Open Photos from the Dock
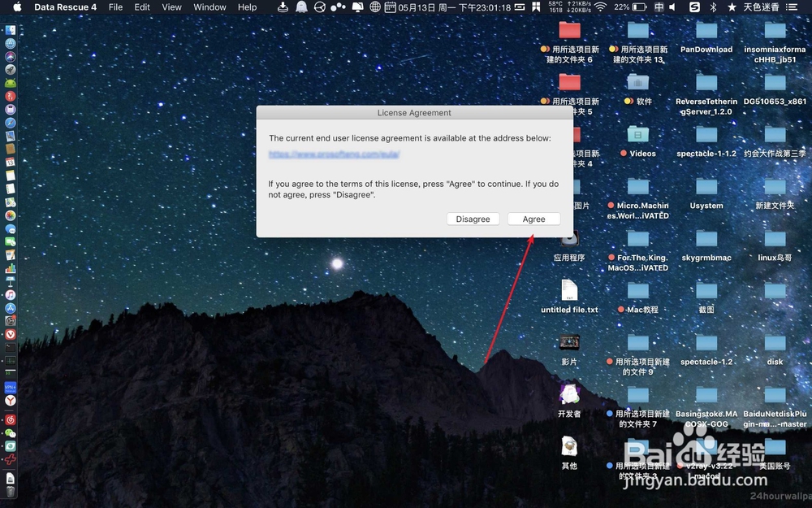This screenshot has width=812, height=508. tap(11, 215)
